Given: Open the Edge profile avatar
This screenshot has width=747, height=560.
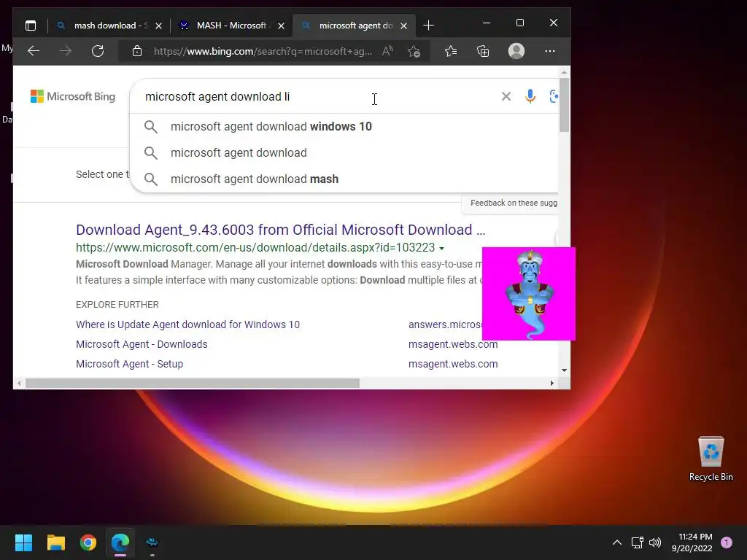Looking at the screenshot, I should click(x=516, y=51).
